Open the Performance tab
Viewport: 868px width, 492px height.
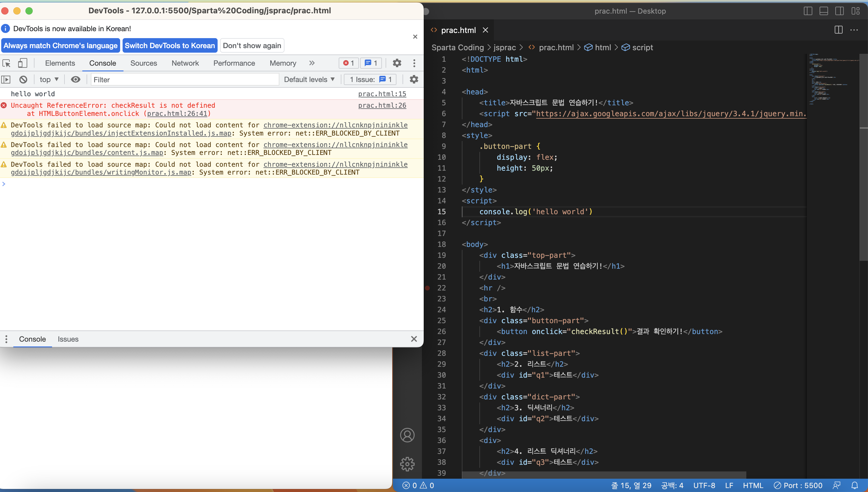click(234, 63)
